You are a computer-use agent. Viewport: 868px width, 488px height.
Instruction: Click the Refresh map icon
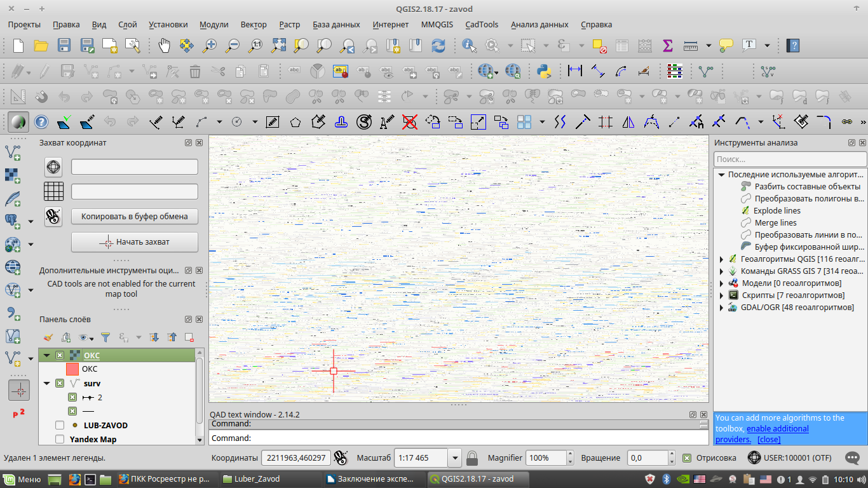tap(438, 45)
